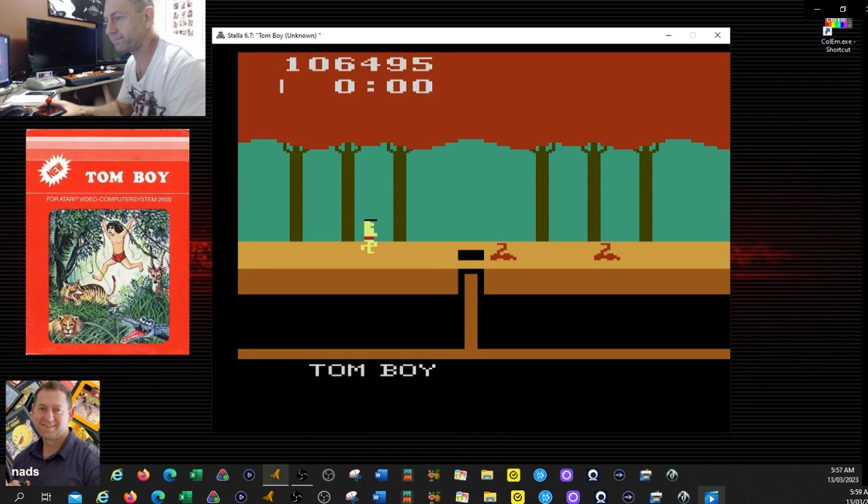Click the eagle avatar icon in upper taskbar row
868x504 pixels.
pyautogui.click(x=672, y=475)
